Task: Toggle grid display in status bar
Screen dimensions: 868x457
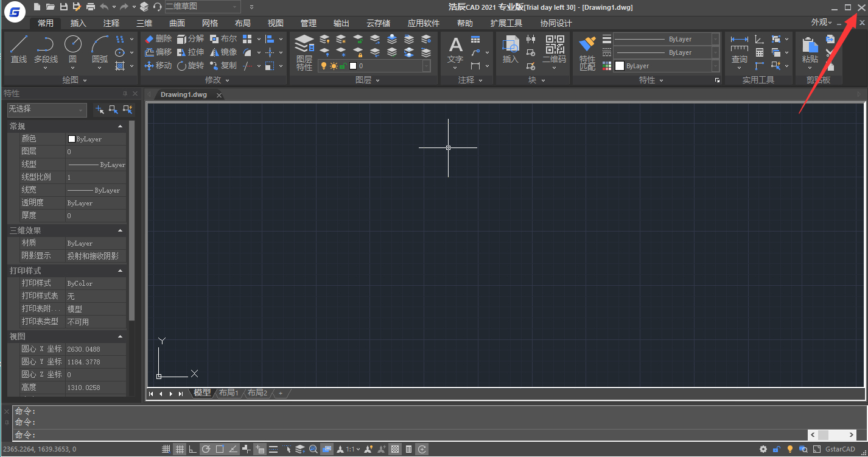Action: click(180, 450)
